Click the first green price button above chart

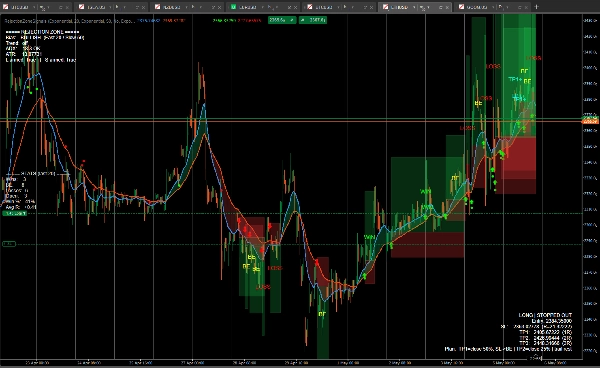282,20
